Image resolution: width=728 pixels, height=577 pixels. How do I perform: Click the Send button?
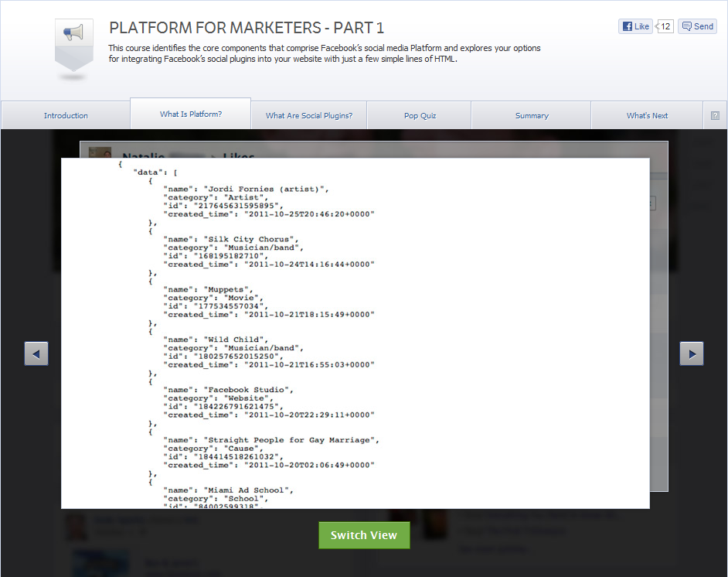tap(697, 26)
